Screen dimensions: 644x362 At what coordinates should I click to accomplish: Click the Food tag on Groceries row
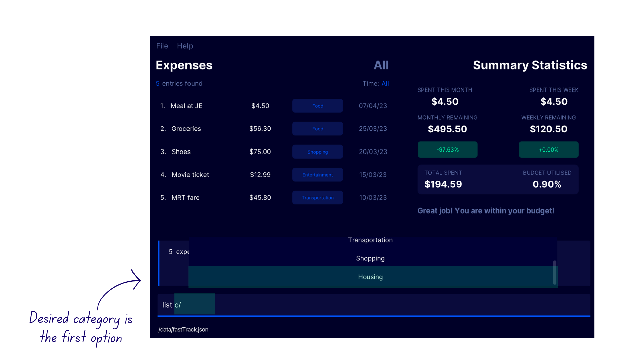318,129
